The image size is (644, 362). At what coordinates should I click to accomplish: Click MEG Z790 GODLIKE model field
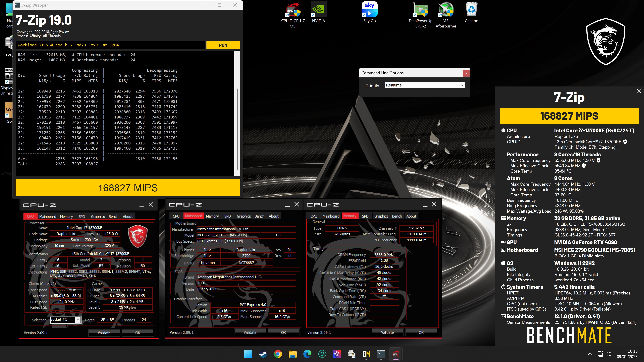click(x=228, y=235)
